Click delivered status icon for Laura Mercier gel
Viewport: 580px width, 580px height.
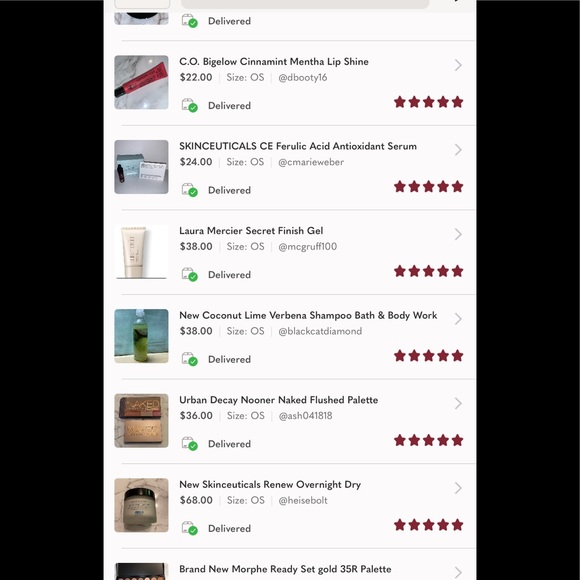(189, 274)
